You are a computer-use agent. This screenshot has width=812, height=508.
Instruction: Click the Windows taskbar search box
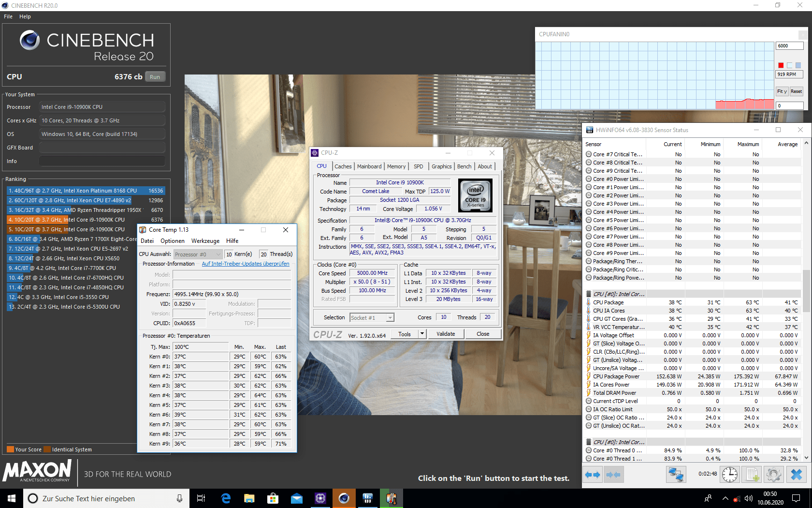(x=105, y=498)
